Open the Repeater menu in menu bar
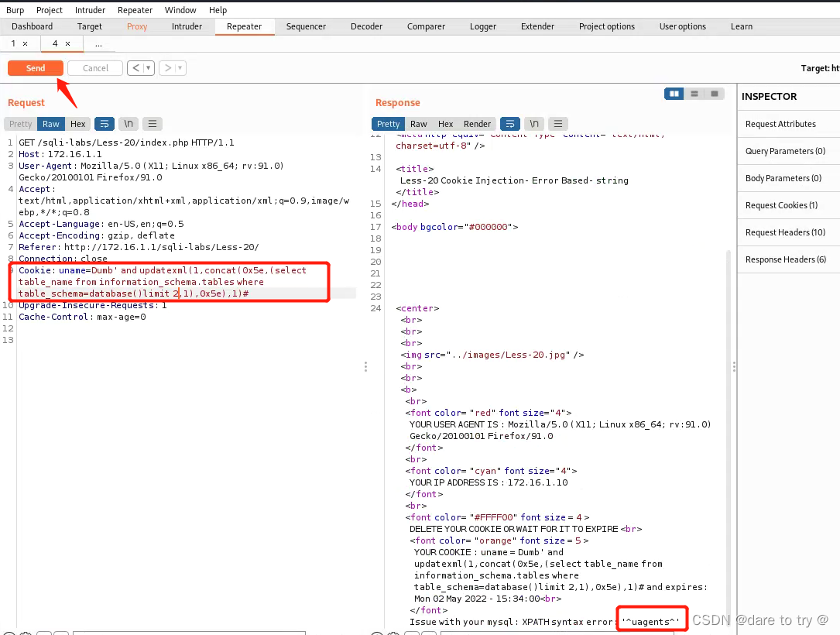The height and width of the screenshot is (635, 840). 135,10
